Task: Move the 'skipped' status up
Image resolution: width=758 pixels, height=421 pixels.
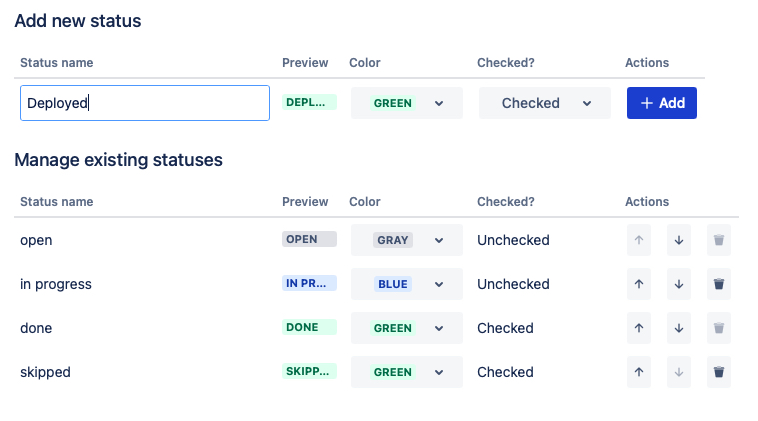Action: tap(639, 372)
